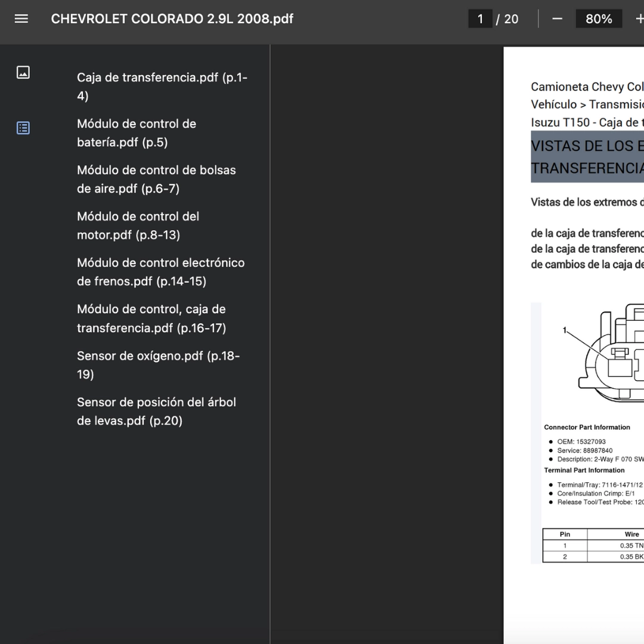Open Sensor de posición del árbol de levas
Screen dimensions: 644x644
click(x=156, y=411)
